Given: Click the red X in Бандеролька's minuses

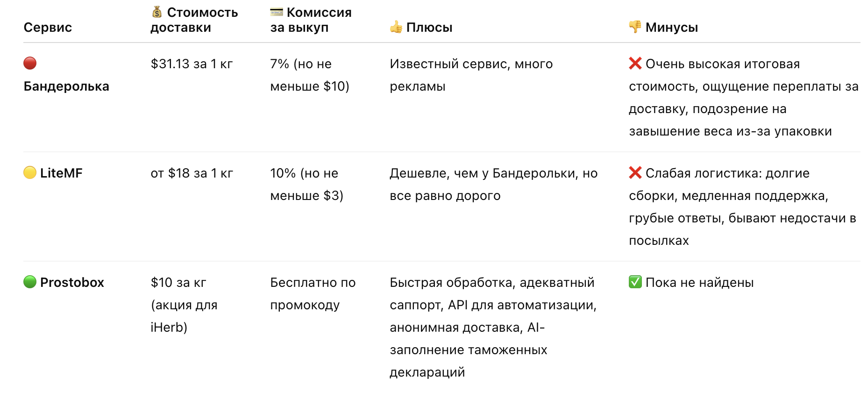Looking at the screenshot, I should pos(635,64).
